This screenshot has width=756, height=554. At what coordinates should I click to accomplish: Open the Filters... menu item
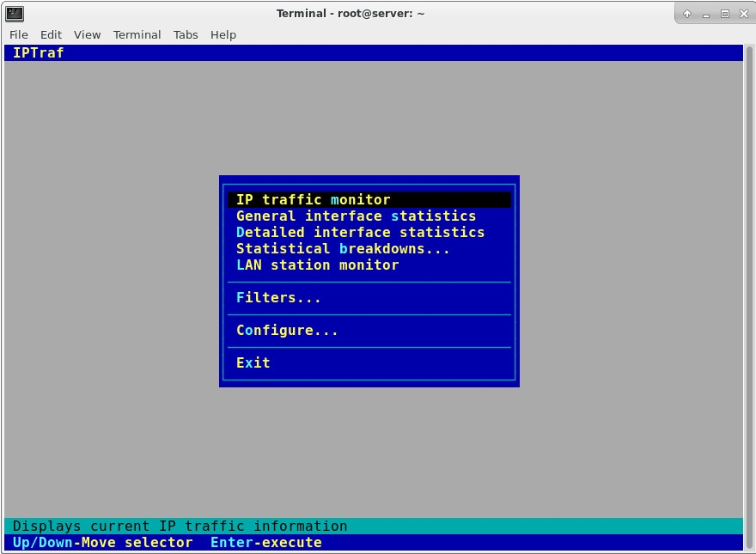click(369, 298)
